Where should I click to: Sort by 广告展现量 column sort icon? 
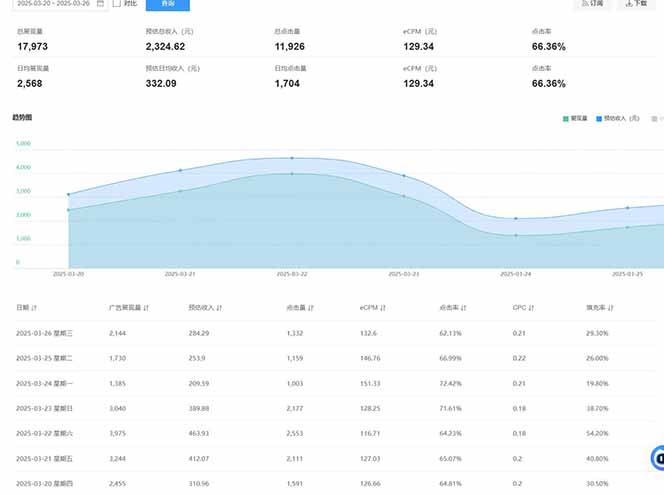[146, 308]
